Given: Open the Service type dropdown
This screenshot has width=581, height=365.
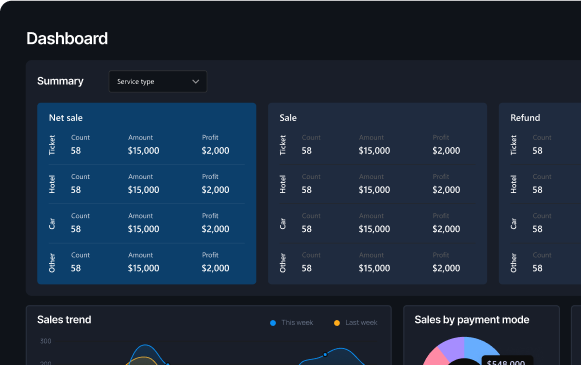Looking at the screenshot, I should point(158,82).
